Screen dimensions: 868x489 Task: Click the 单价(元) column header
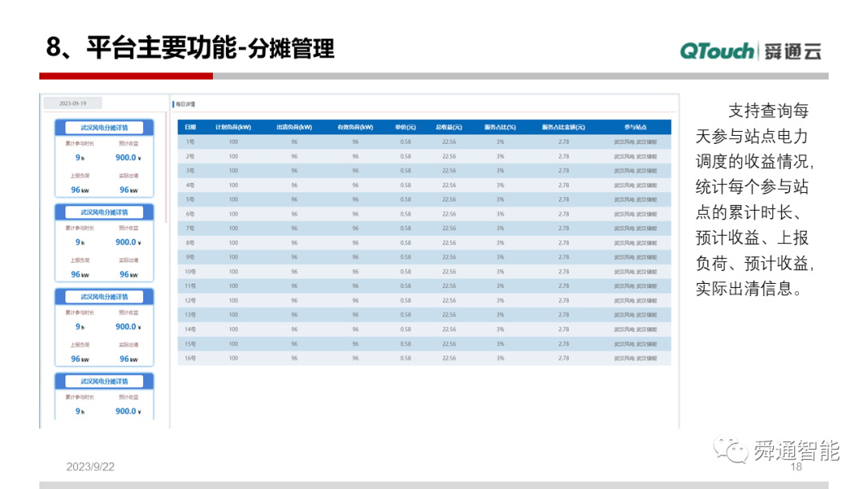(405, 127)
